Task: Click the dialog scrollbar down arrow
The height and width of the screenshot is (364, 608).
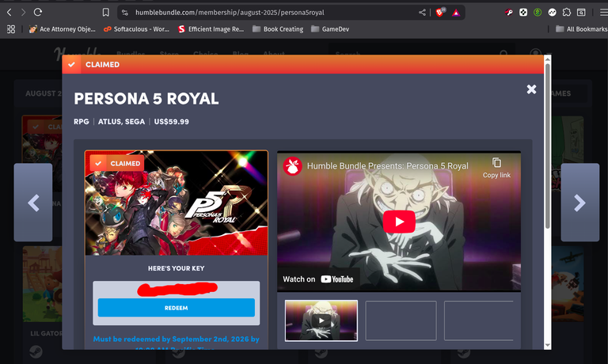Action: 548,345
